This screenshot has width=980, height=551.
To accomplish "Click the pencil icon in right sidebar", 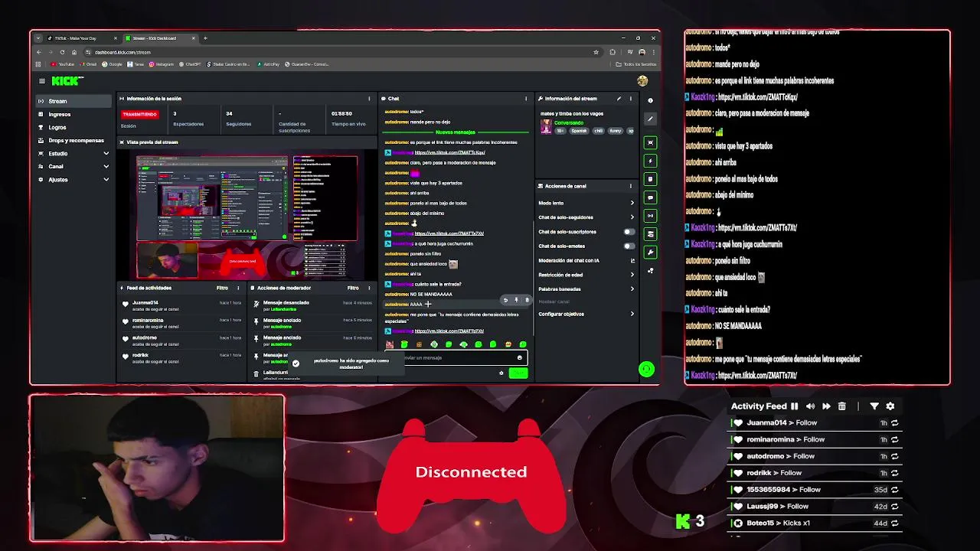I will (x=650, y=119).
